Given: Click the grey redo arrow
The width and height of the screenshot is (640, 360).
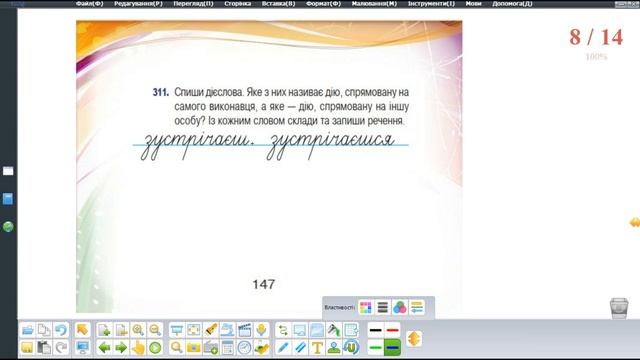Looking at the screenshot, I should pos(61,348).
